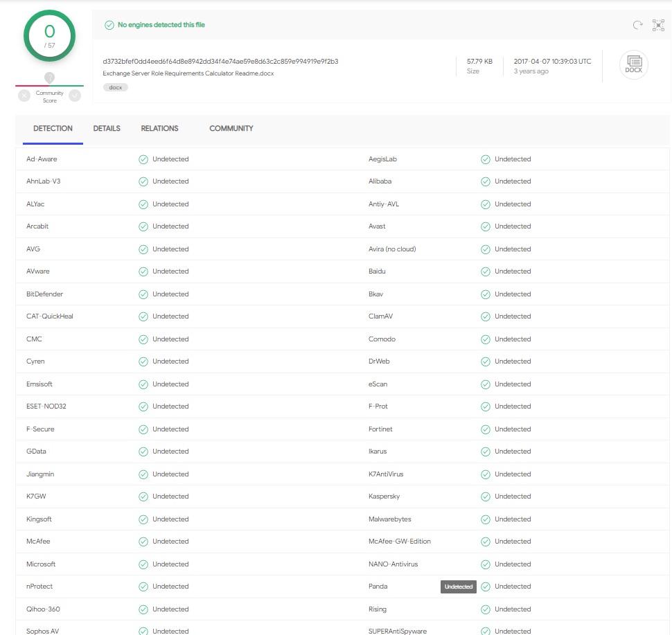Click the ClamAV undetected check icon
The image size is (672, 635).
pyautogui.click(x=485, y=316)
